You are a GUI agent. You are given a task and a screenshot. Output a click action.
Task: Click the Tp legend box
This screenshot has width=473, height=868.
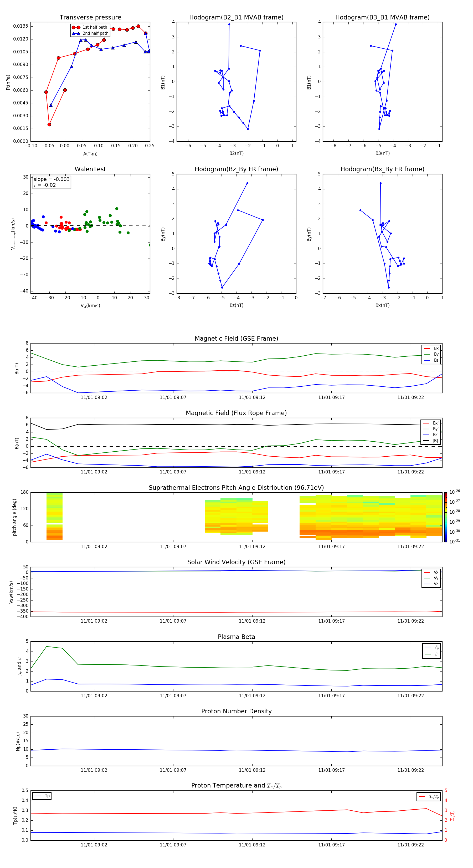click(x=42, y=796)
